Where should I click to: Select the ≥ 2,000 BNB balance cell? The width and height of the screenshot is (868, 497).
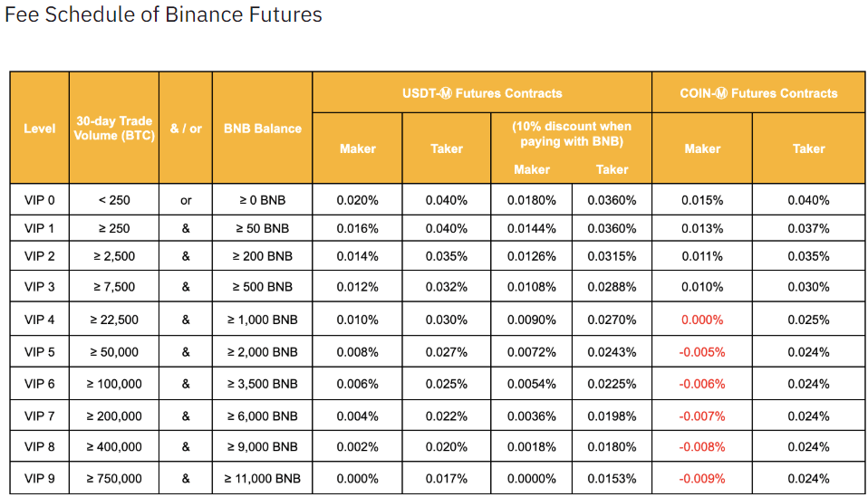(x=262, y=351)
